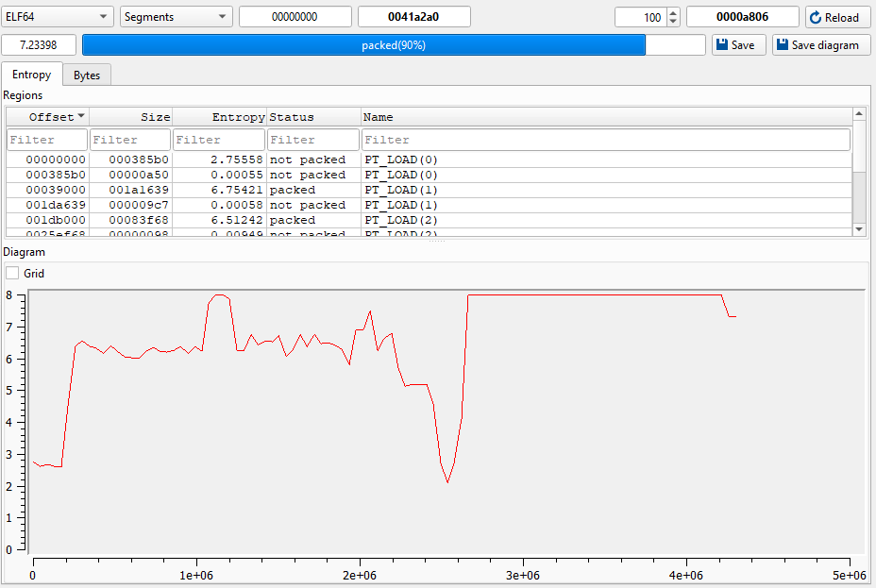This screenshot has width=876, height=588.
Task: Save the entropy data with Save button
Action: click(738, 45)
